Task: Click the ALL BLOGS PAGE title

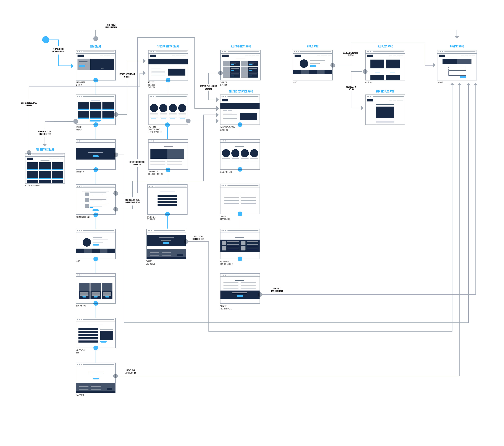Action: point(385,46)
